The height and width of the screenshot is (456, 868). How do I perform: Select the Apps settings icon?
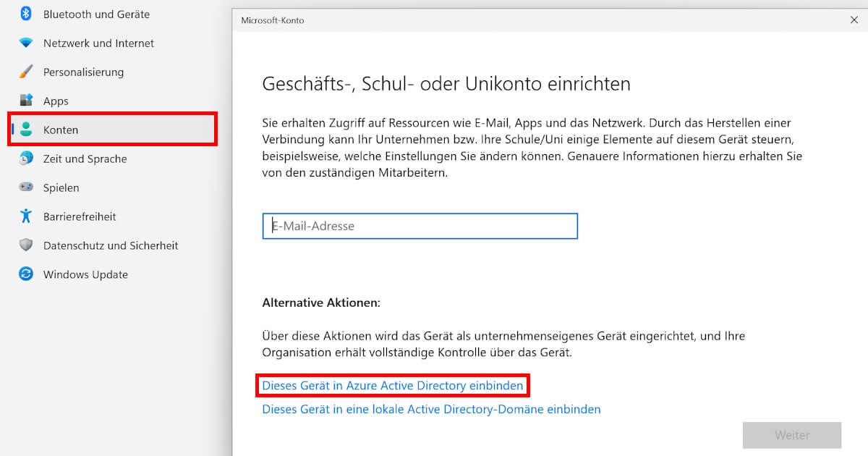click(x=23, y=101)
